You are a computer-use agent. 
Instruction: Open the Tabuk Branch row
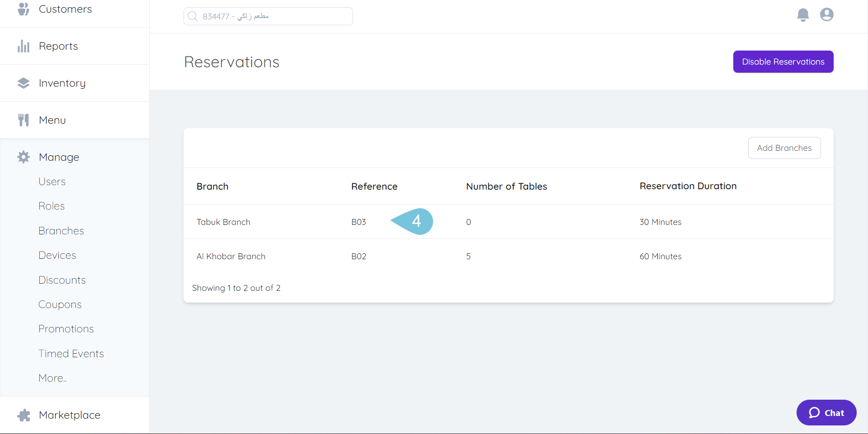[x=223, y=222]
